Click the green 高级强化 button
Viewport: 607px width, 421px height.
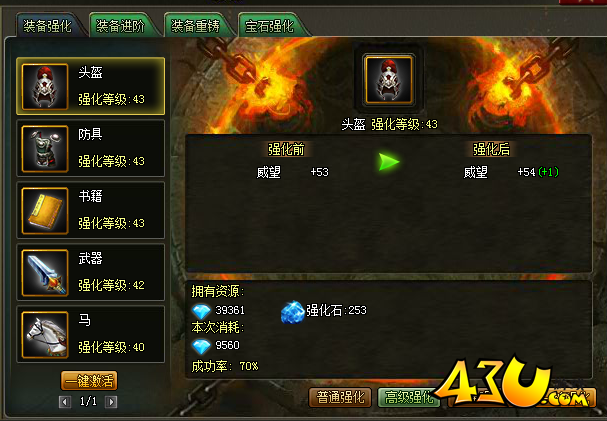409,397
